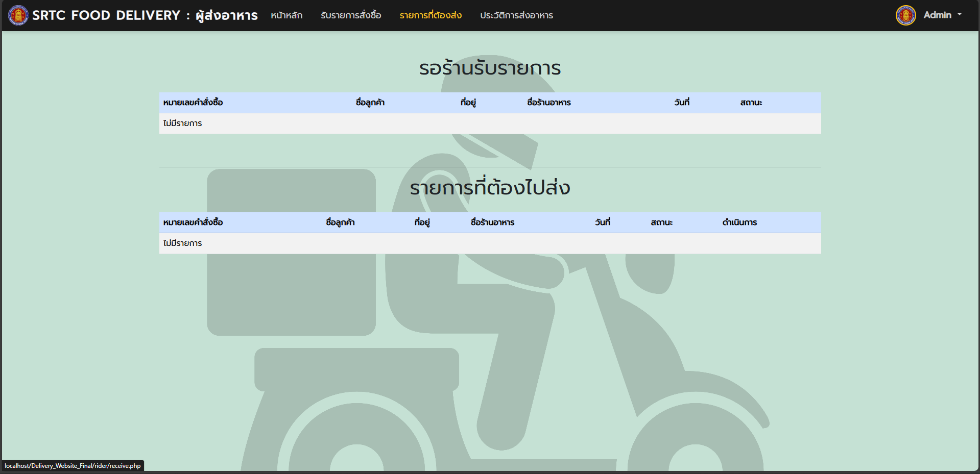
Task: Click the Admin profile avatar image
Action: pos(905,15)
